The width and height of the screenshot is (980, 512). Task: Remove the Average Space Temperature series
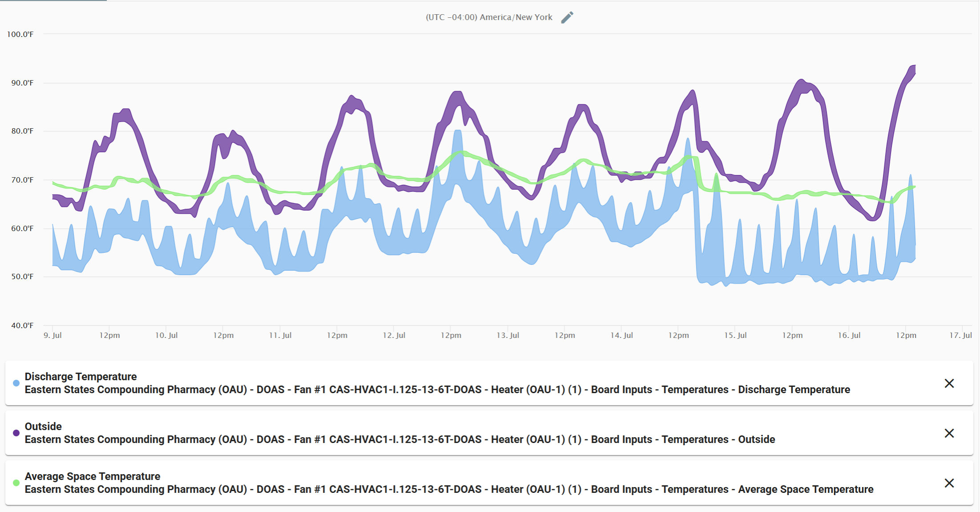949,483
